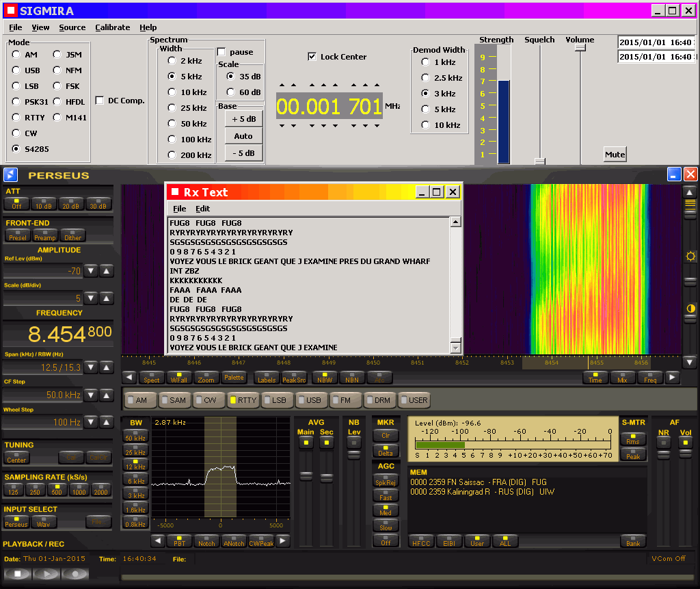This screenshot has height=589, width=700.
Task: Increase CF Step with up arrow
Action: click(x=107, y=395)
